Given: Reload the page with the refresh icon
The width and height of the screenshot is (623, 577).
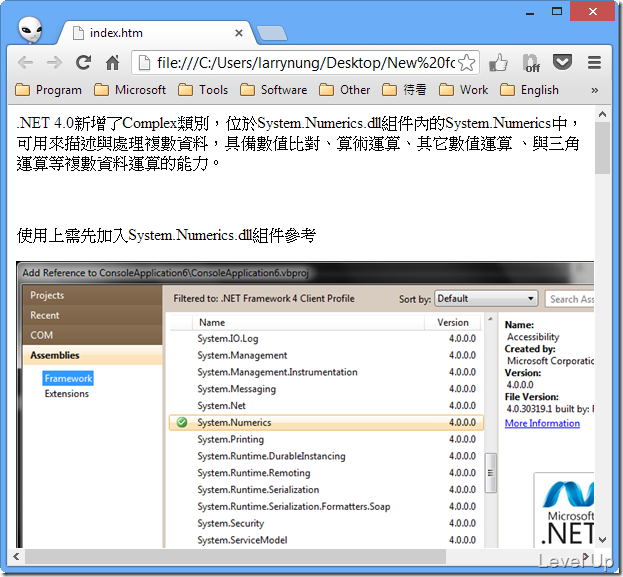Looking at the screenshot, I should 83,63.
